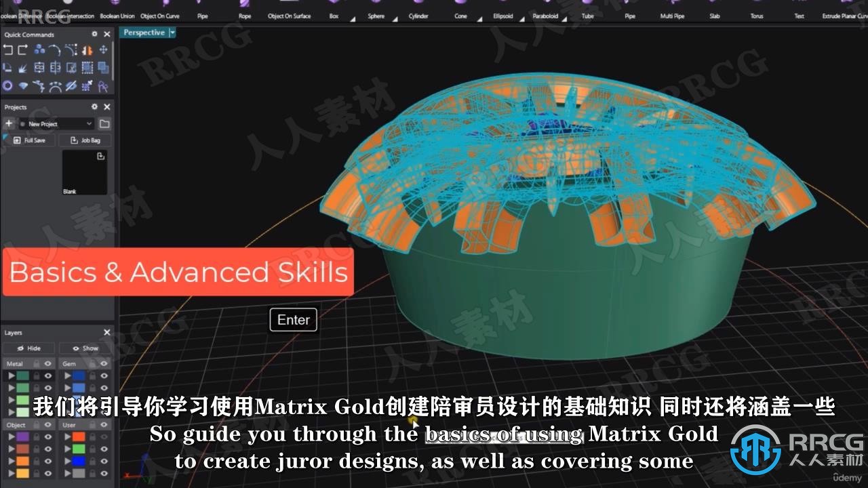
Task: Click the save icon on the Blank thumbnail
Action: click(x=101, y=157)
